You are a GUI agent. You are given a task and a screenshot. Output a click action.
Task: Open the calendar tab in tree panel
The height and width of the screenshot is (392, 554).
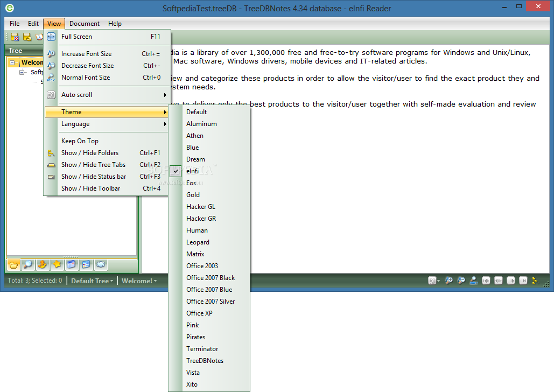click(x=72, y=265)
